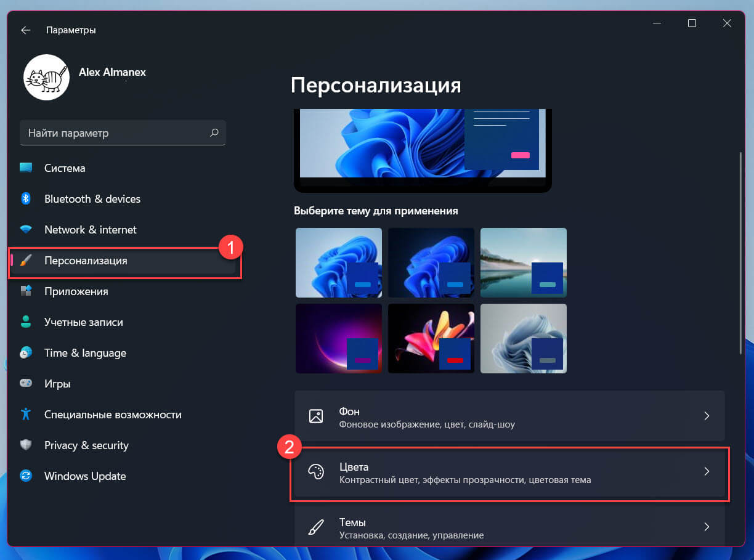
Task: Open Network & internet settings
Action: tap(124, 230)
